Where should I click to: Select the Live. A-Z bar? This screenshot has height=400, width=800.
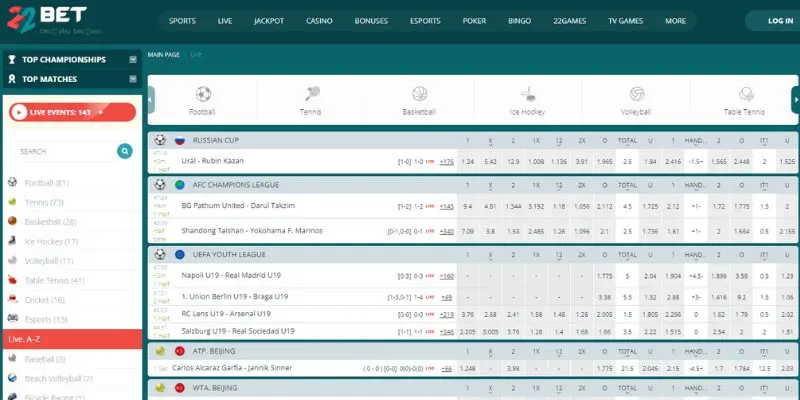[x=72, y=339]
